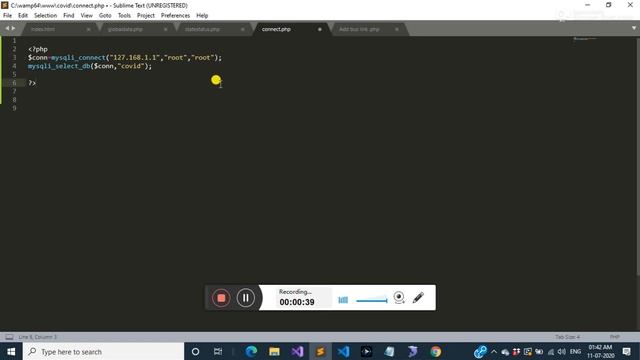The height and width of the screenshot is (360, 640).
Task: Pause the screen recording
Action: (245, 298)
